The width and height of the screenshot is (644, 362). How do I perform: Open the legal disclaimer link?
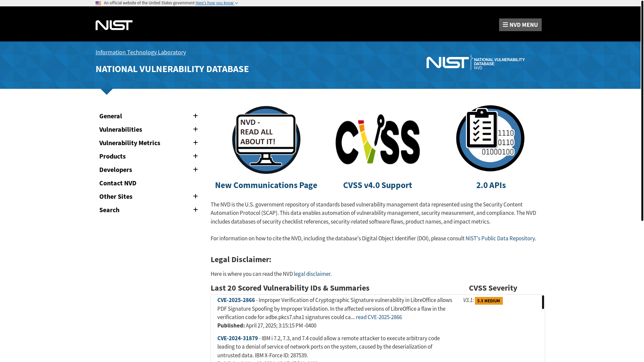pyautogui.click(x=312, y=274)
